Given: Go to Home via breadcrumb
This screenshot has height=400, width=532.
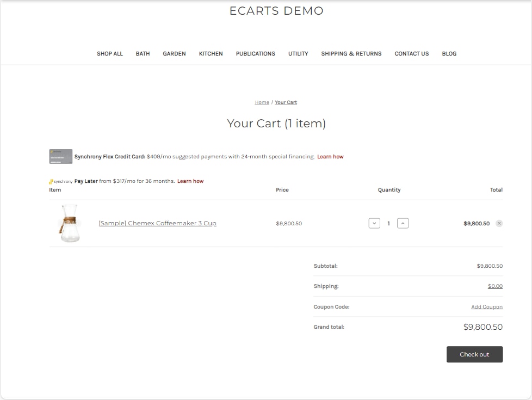Looking at the screenshot, I should (x=262, y=102).
